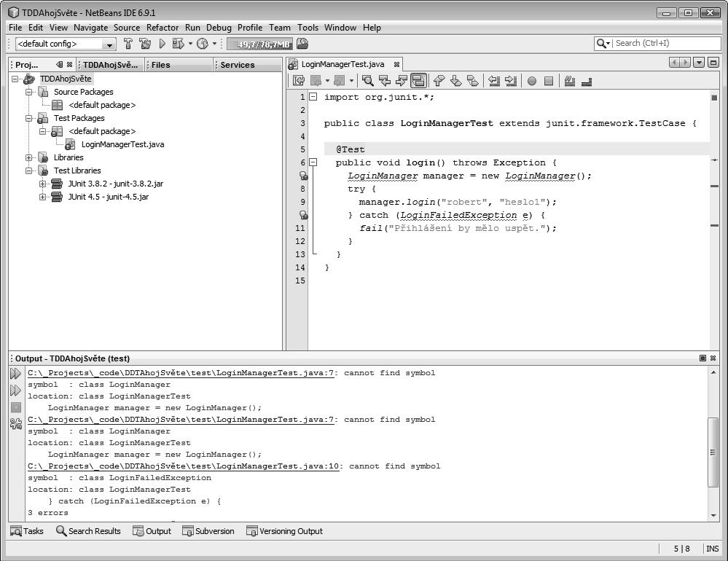The image size is (728, 561).
Task: Click the Find Previous Occurrence icon
Action: coord(385,81)
